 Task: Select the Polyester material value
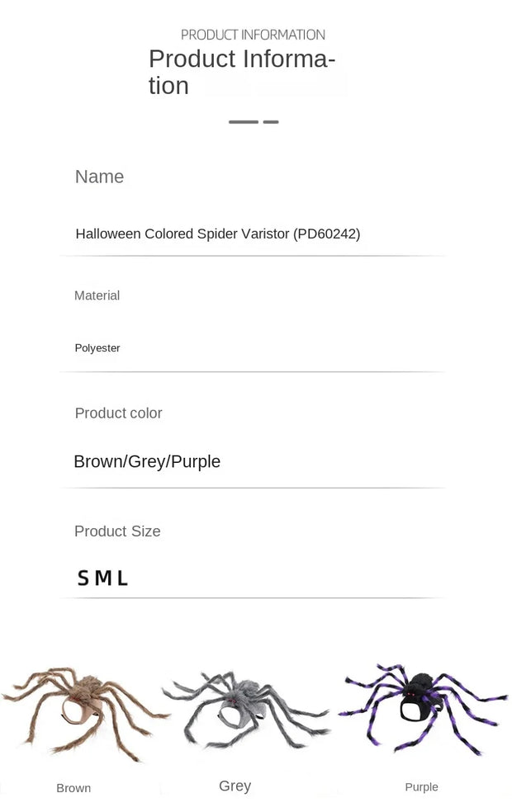(97, 348)
